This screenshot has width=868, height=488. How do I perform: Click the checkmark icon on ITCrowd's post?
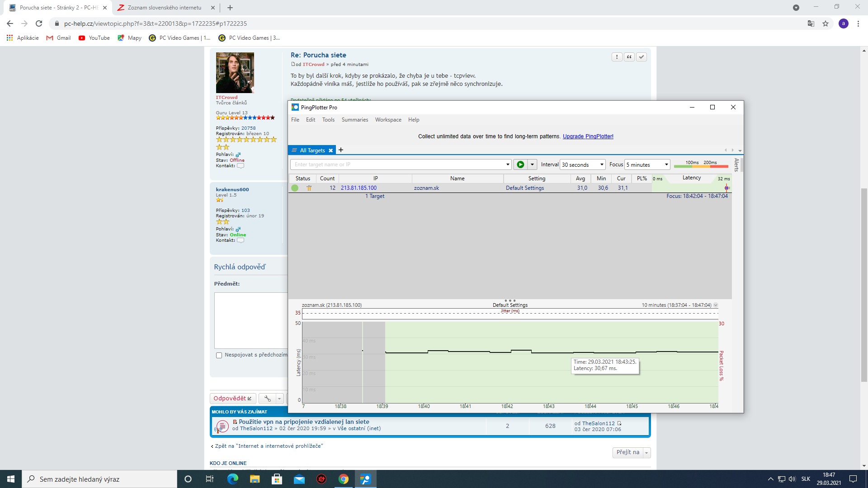pos(641,57)
